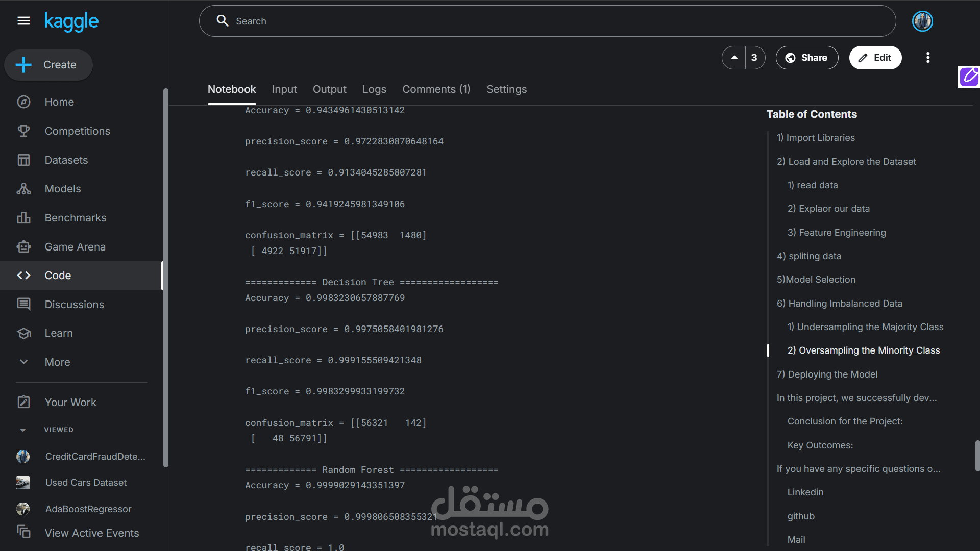This screenshot has height=551, width=980.
Task: Click the Share button
Action: [x=806, y=58]
